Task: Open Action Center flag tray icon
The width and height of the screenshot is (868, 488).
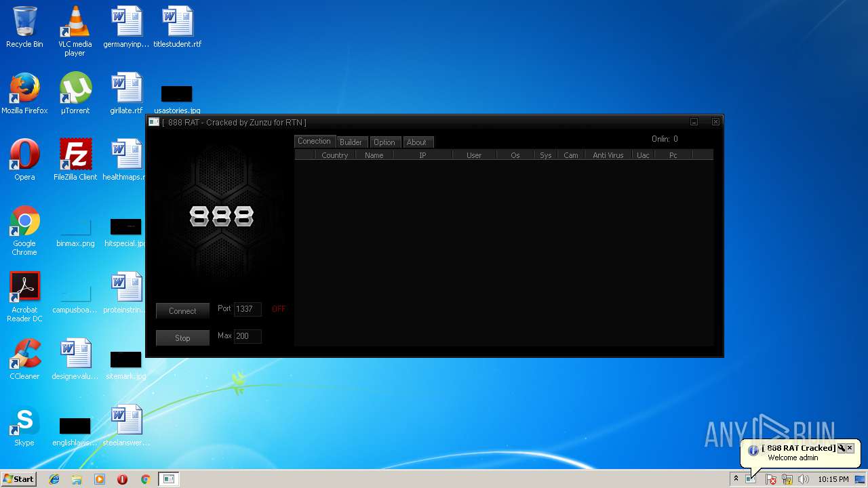Action: [x=771, y=479]
